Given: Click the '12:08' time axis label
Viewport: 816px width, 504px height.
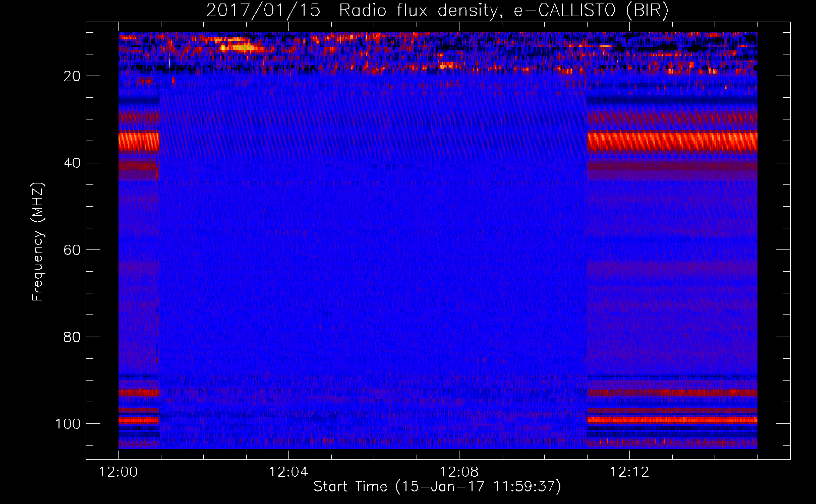Looking at the screenshot, I should (459, 472).
